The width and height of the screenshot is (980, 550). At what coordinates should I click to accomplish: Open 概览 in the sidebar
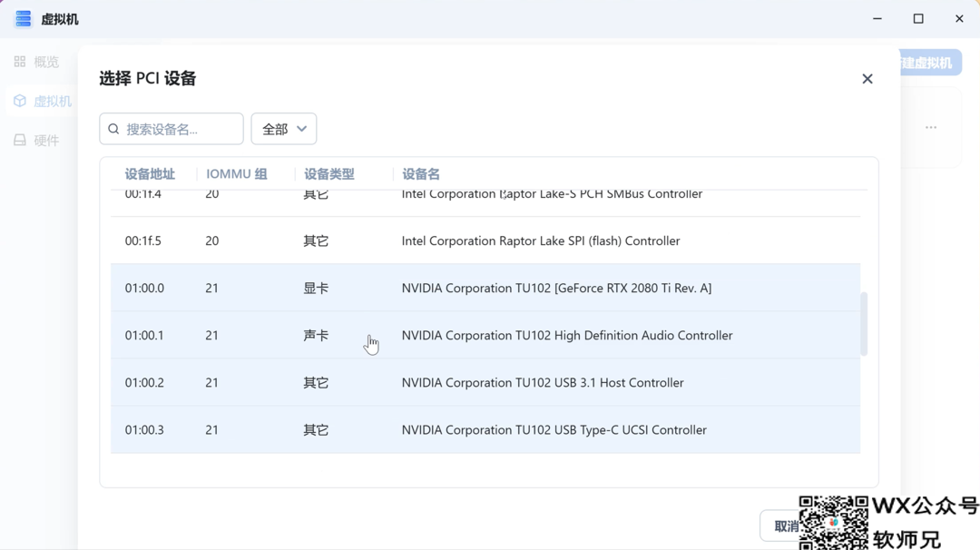[37, 62]
